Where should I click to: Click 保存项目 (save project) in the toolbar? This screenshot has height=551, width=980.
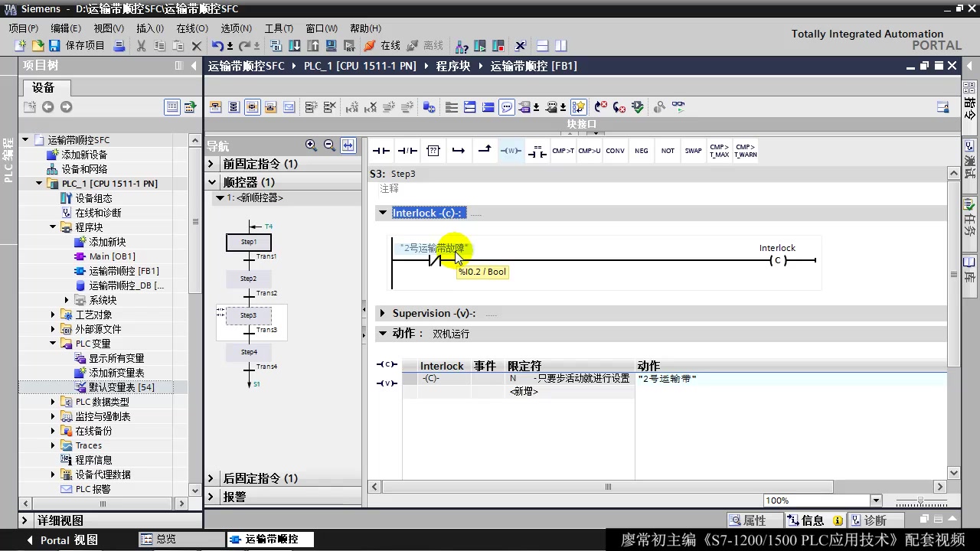tap(77, 46)
